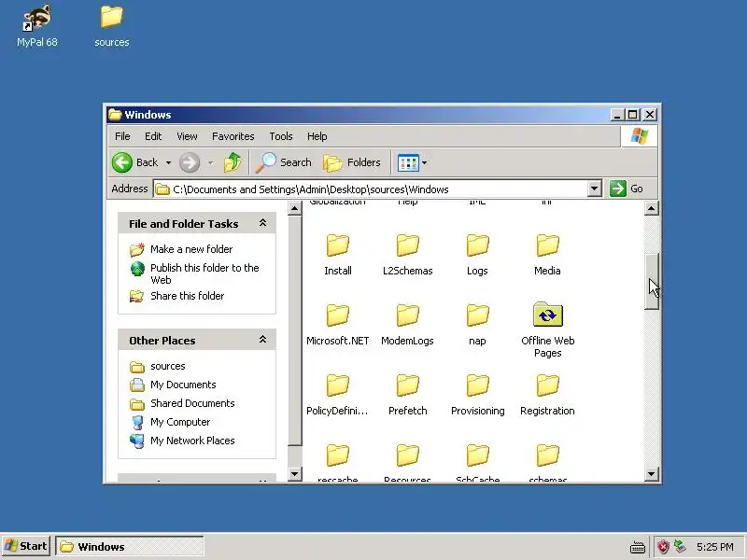Select the nap folder

click(477, 325)
